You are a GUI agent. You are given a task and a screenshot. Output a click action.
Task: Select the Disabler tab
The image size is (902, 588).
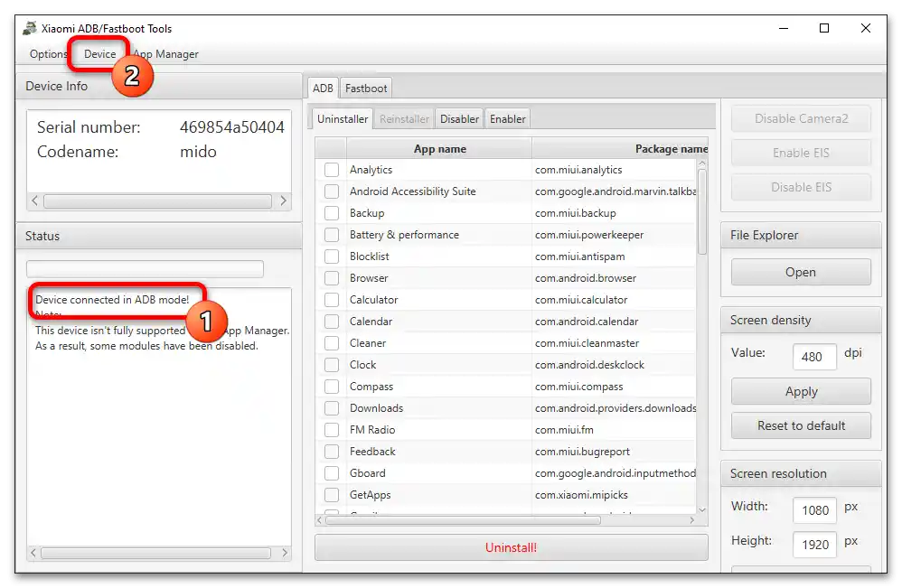pos(460,119)
